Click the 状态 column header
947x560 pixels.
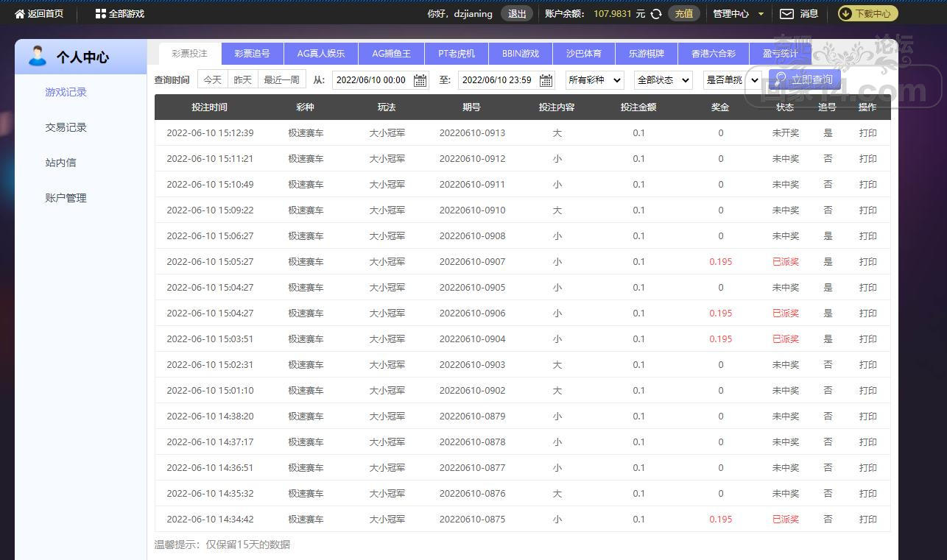[785, 107]
